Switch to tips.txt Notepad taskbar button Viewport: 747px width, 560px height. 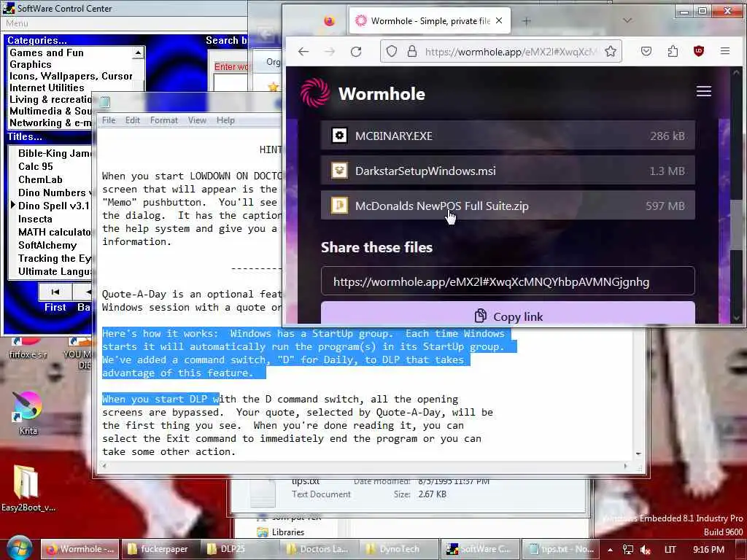(x=560, y=549)
